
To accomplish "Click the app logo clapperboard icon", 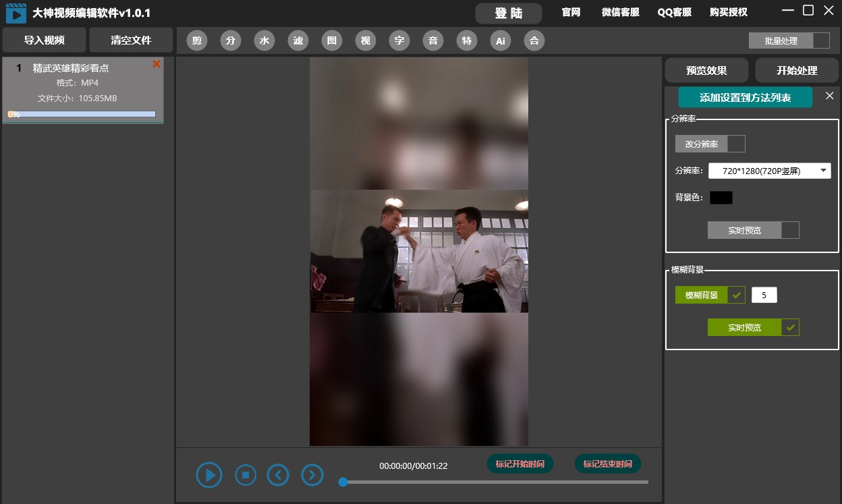I will coord(16,13).
